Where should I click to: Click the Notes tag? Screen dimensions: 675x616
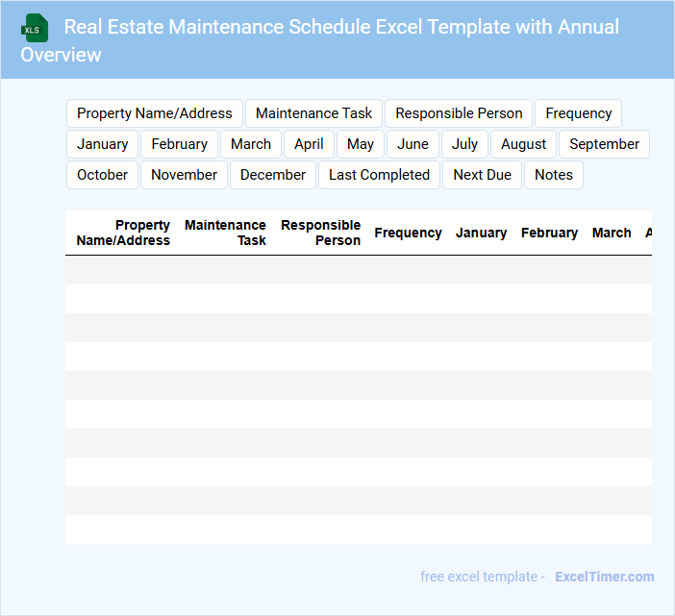[x=554, y=175]
